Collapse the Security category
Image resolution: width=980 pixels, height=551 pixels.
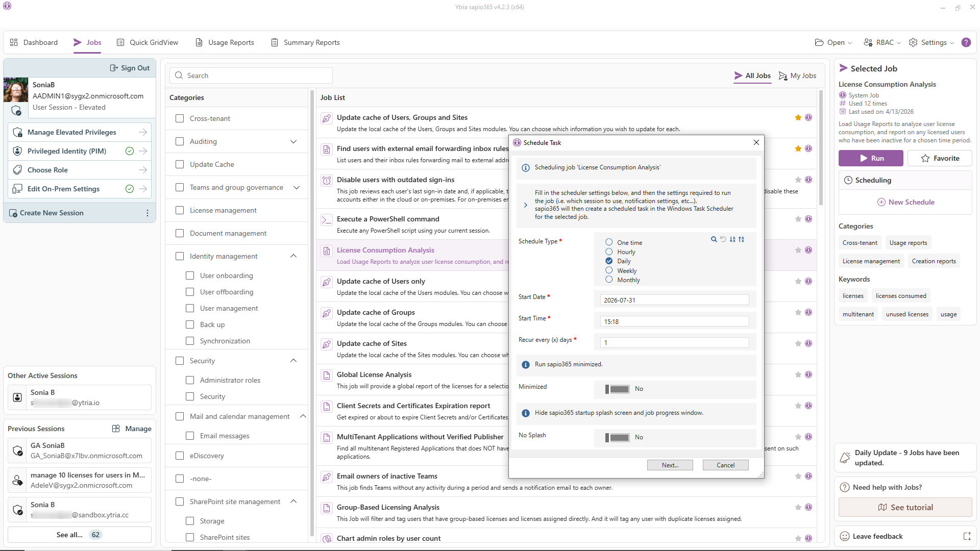pos(293,361)
